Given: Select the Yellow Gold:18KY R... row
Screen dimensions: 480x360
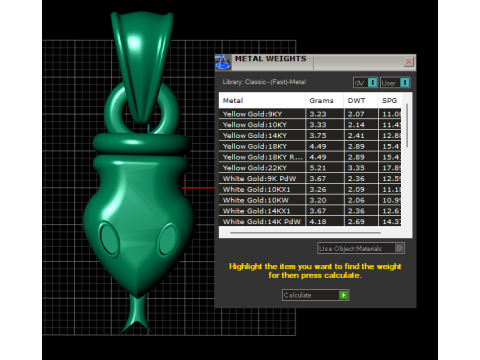Looking at the screenshot, I should 310,157.
